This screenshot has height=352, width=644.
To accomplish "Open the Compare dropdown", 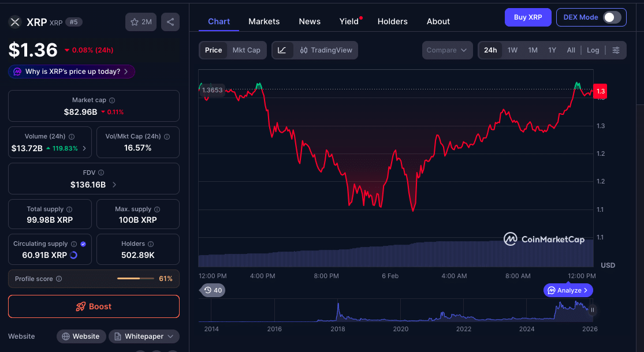I will (447, 50).
